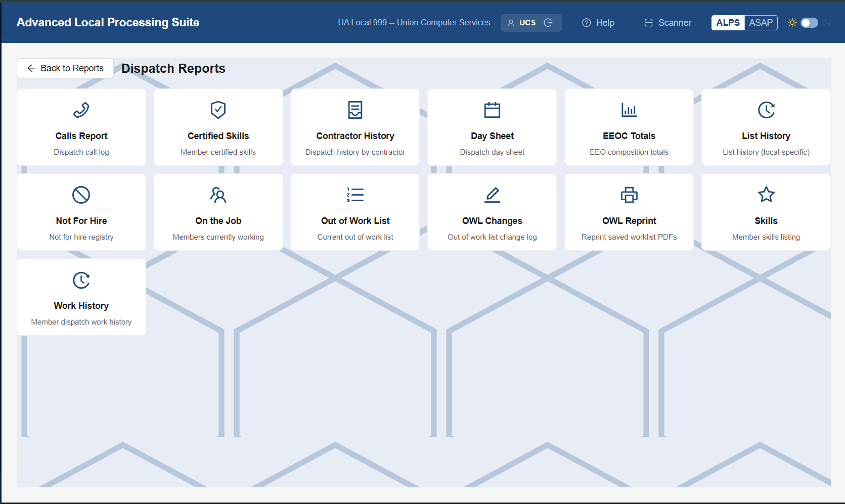Open the Day Sheet title
Screen dimensions: 845x504
click(492, 136)
